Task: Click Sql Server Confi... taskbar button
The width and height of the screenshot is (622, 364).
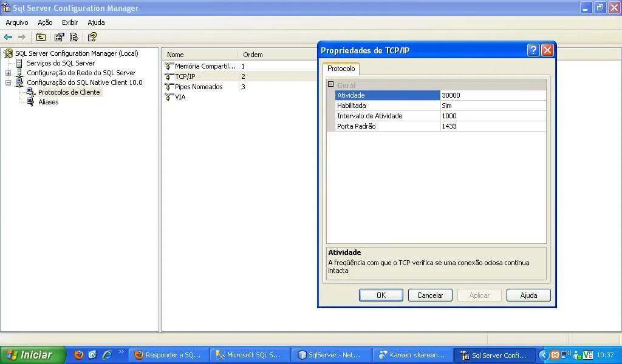Action: point(494,355)
